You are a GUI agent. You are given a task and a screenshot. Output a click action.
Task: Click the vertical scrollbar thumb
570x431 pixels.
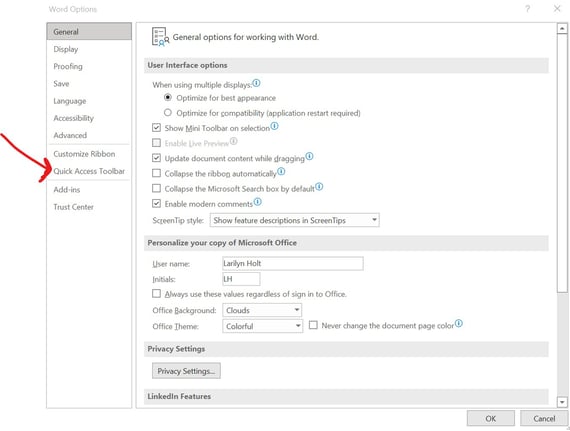[562, 163]
